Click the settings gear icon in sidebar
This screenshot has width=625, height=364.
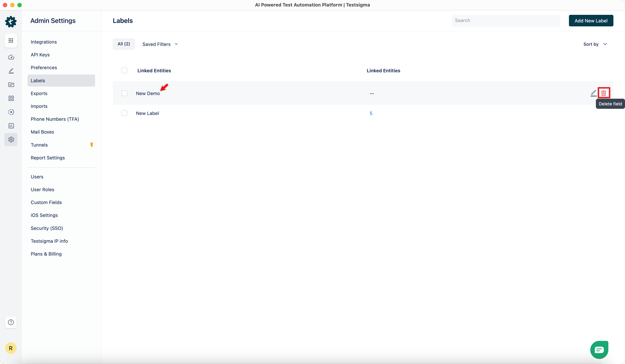[11, 140]
